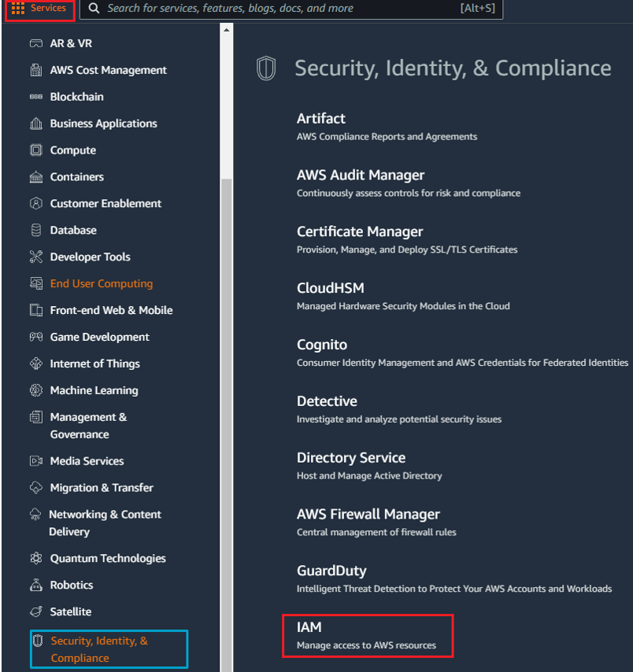This screenshot has height=672, width=633.
Task: Click the Robotics robot icon
Action: (x=36, y=585)
